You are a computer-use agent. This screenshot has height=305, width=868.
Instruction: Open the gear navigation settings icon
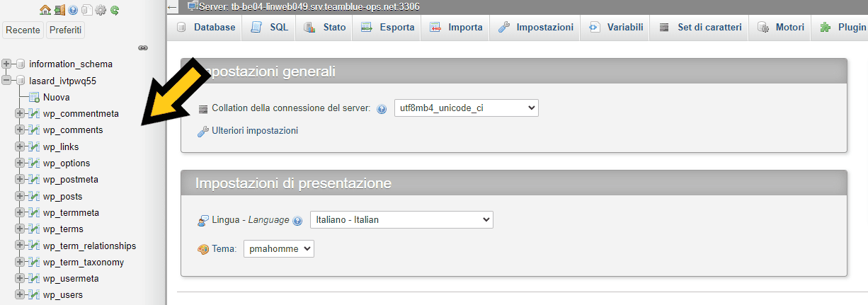[100, 10]
